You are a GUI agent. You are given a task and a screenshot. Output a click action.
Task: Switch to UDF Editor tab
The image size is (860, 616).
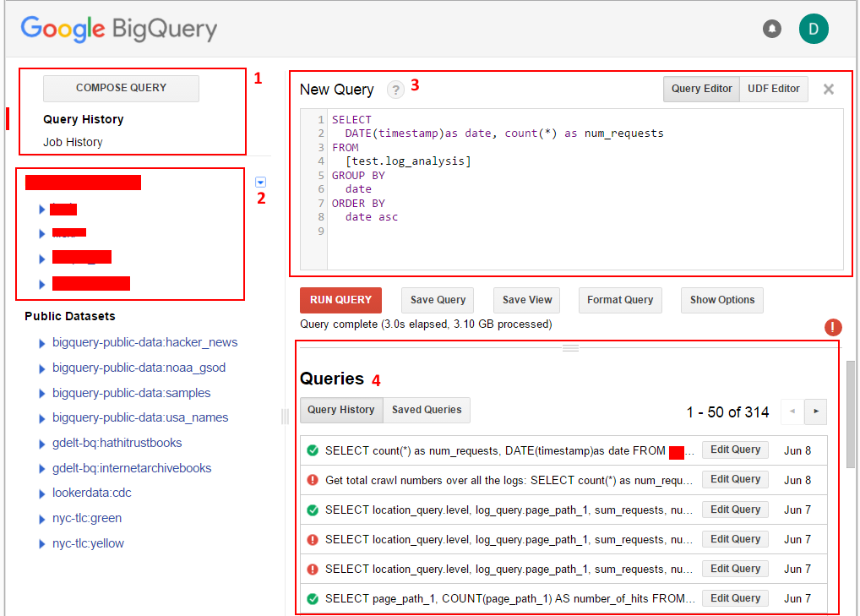pyautogui.click(x=773, y=89)
